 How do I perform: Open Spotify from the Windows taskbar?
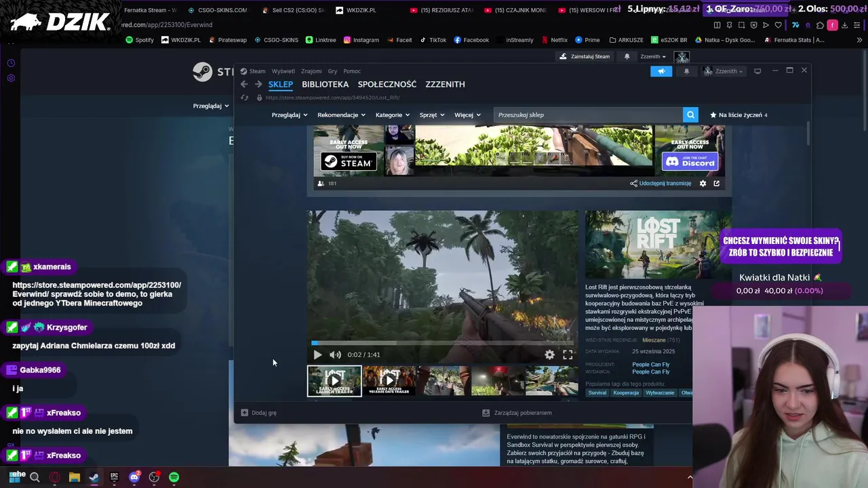click(174, 477)
